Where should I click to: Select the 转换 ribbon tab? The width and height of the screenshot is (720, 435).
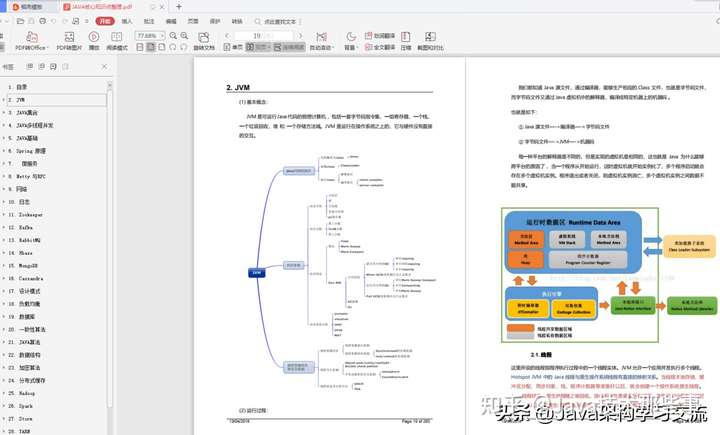[237, 22]
